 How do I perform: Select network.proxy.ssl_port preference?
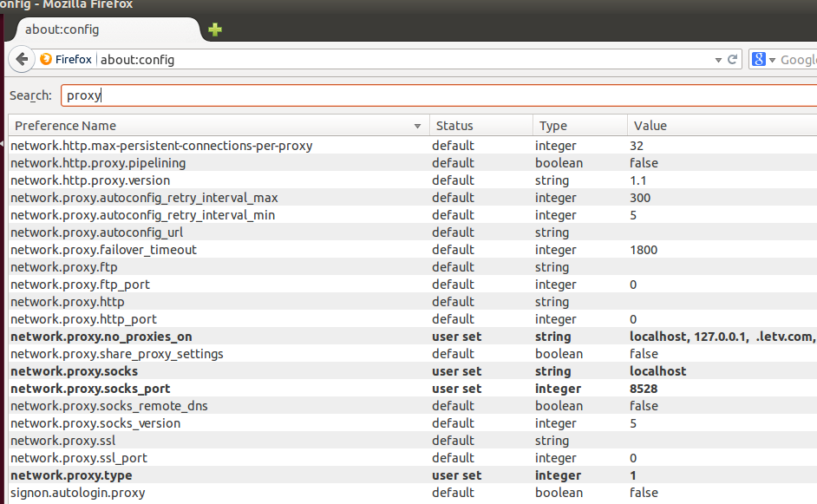pos(79,458)
